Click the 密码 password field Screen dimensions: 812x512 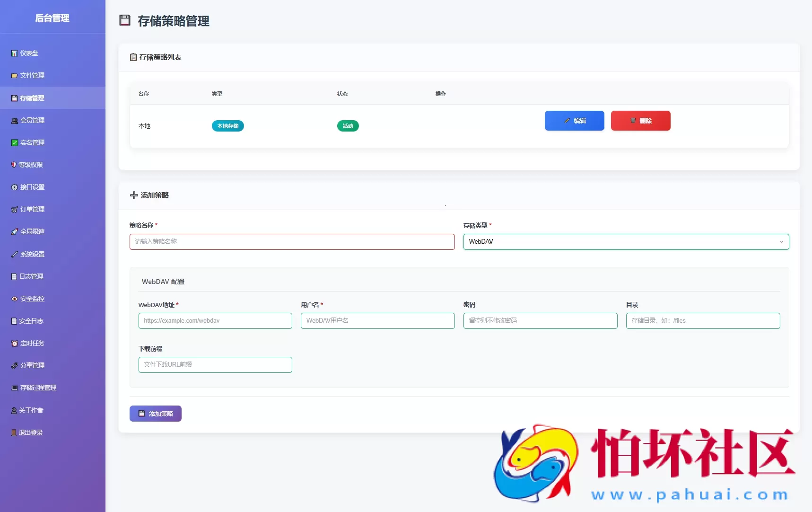pos(540,321)
